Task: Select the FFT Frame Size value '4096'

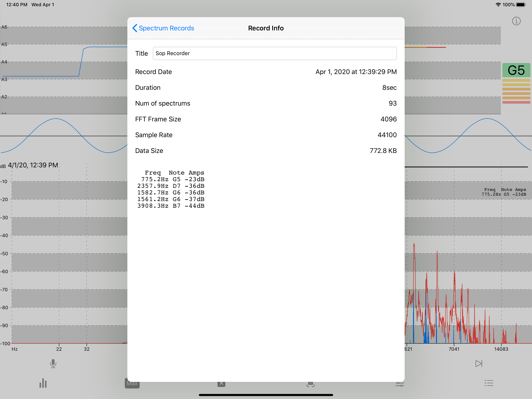Action: [388, 119]
